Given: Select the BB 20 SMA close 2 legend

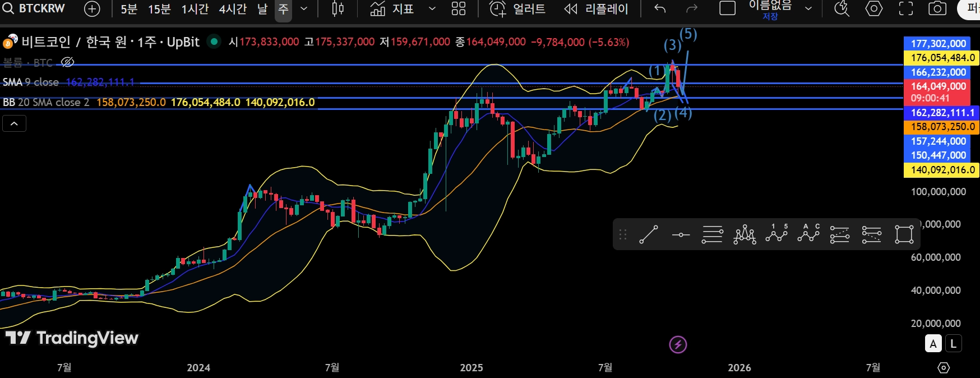Looking at the screenshot, I should click(46, 103).
